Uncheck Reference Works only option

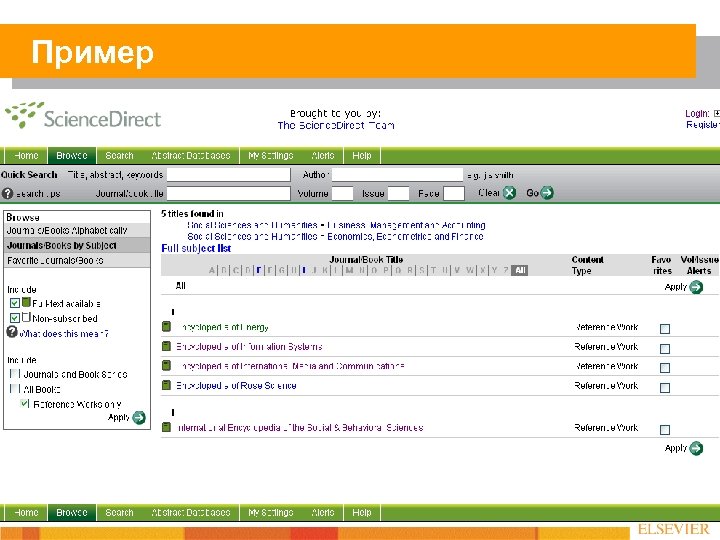pos(25,404)
